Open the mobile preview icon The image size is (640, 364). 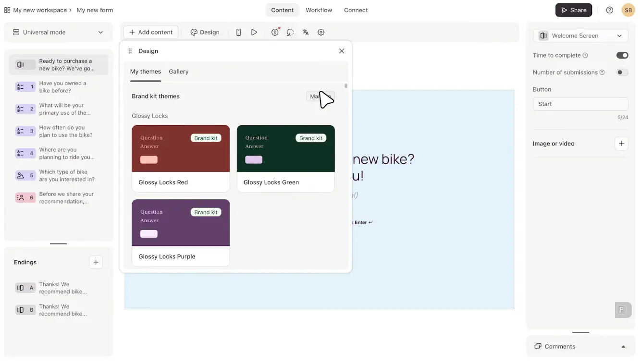(238, 32)
